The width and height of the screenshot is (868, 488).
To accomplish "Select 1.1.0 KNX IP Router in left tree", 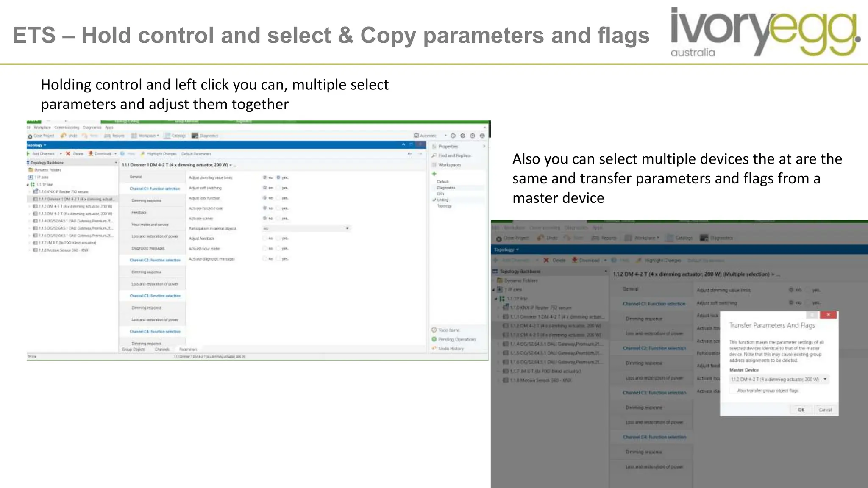I will click(61, 192).
